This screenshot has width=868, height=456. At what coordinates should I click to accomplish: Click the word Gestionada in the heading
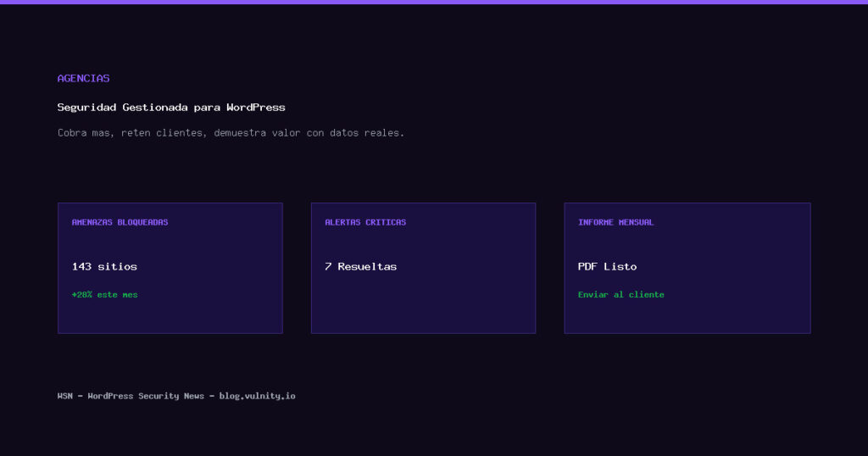[x=155, y=108]
